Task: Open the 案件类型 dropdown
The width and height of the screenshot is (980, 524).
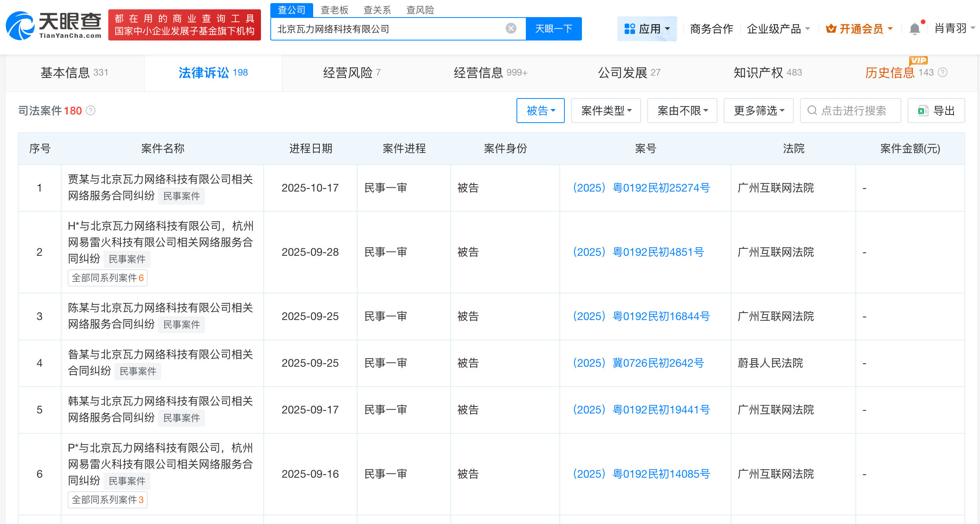Action: [x=606, y=111]
